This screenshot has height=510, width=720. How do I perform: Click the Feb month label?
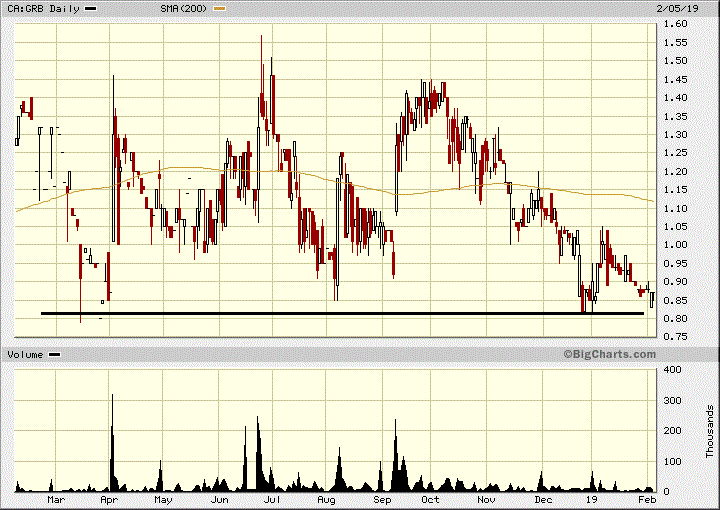click(647, 499)
